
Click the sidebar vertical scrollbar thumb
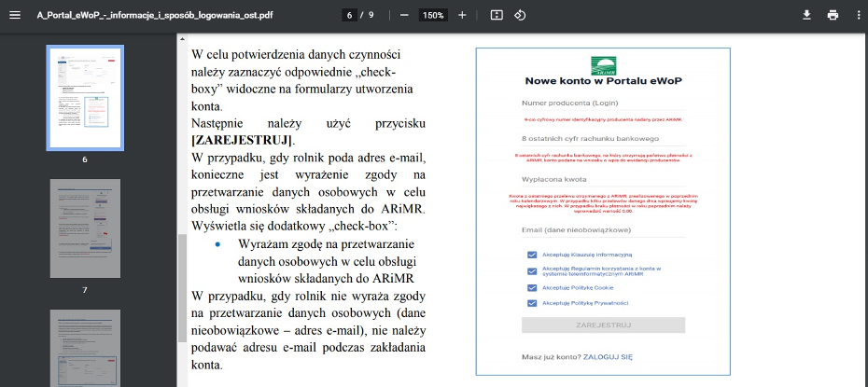click(182, 287)
